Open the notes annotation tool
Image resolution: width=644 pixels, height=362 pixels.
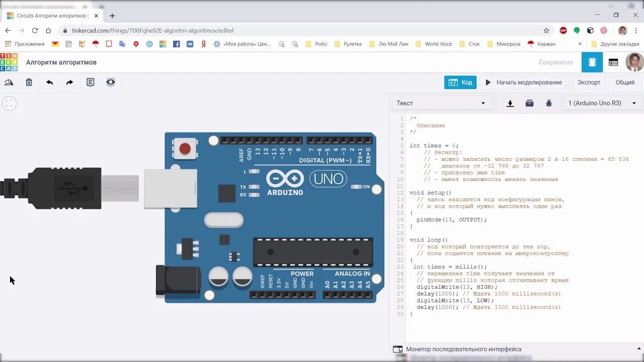91,82
